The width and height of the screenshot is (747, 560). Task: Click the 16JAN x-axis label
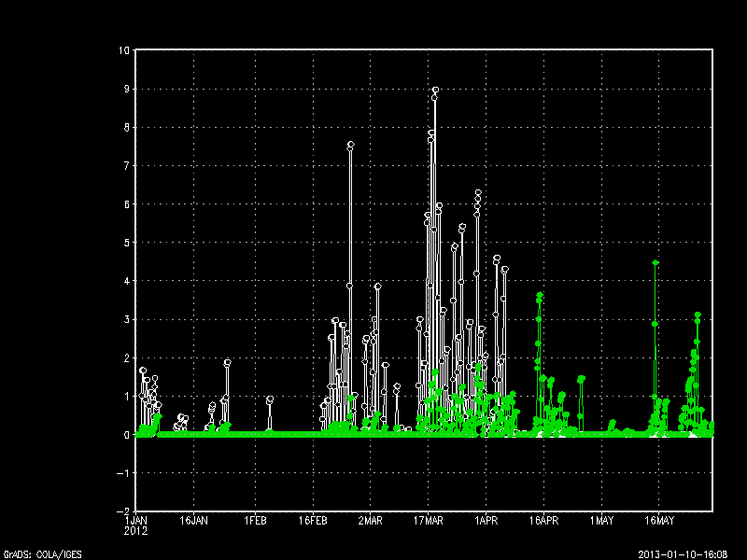pos(193,521)
